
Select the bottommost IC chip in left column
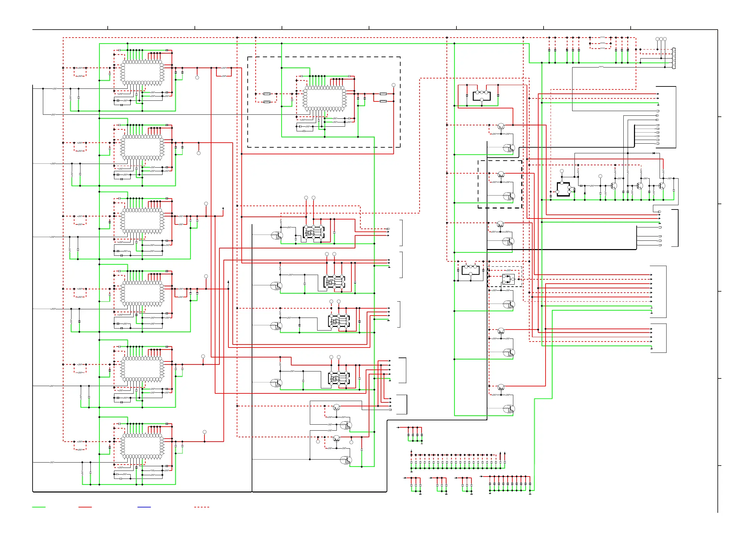(x=142, y=446)
